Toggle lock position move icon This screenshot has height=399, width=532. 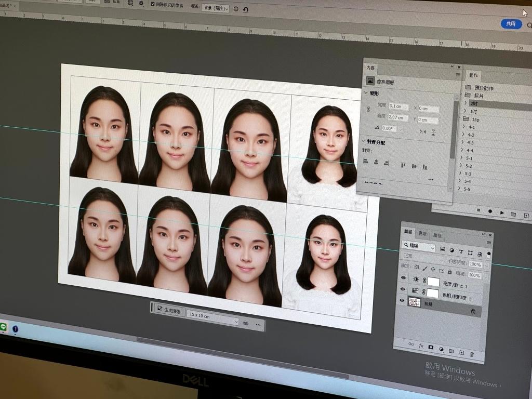coord(433,270)
